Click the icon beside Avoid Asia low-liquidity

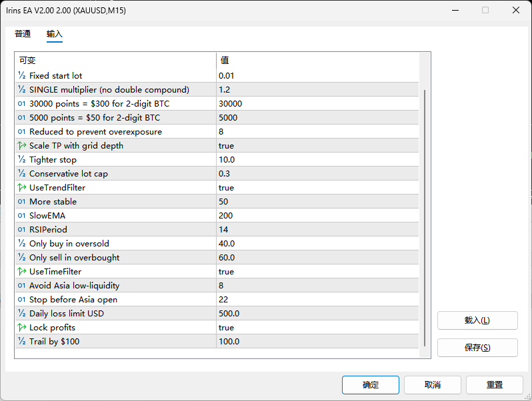coord(22,285)
